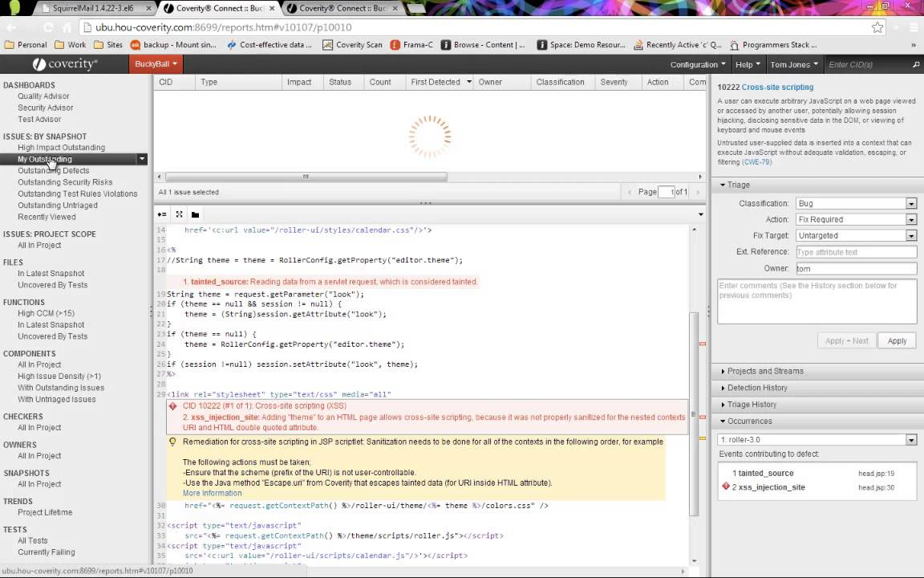The image size is (924, 578).
Task: Open the Coverity Scan bookmark
Action: pos(352,45)
